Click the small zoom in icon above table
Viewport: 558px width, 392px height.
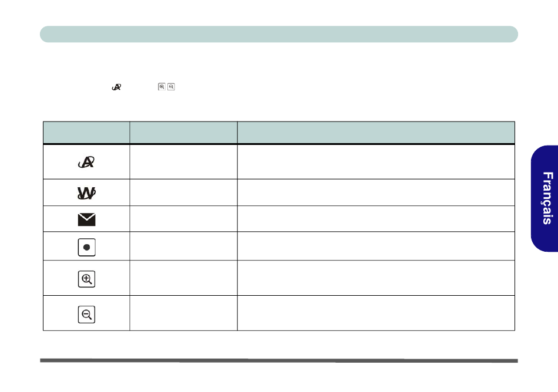pos(162,87)
